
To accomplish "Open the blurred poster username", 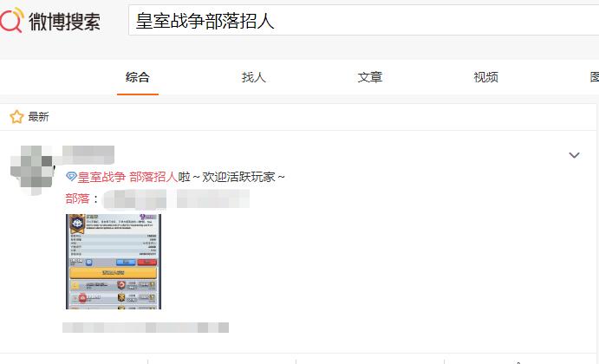I will pyautogui.click(x=88, y=154).
